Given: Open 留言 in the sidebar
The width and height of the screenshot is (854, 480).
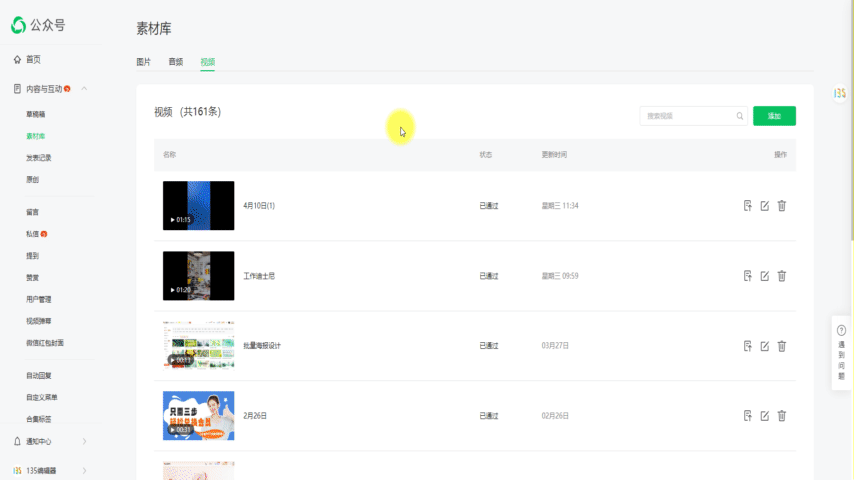Looking at the screenshot, I should [33, 212].
